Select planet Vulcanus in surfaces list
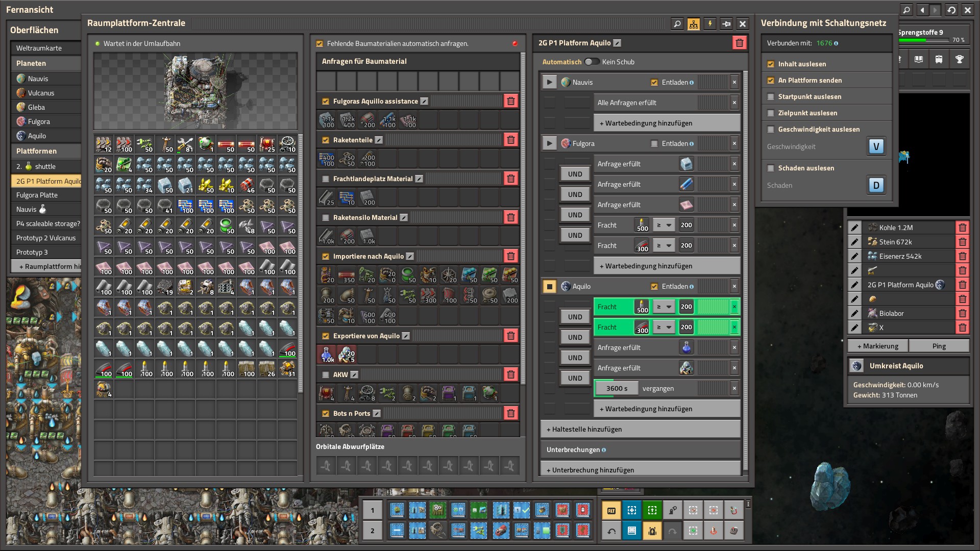Viewport: 980px width, 551px height. (x=46, y=93)
